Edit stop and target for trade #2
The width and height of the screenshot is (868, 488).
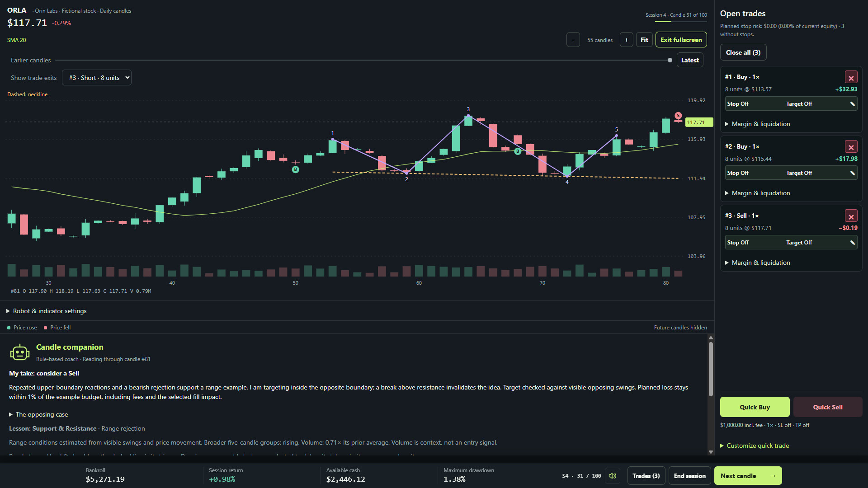tap(852, 173)
